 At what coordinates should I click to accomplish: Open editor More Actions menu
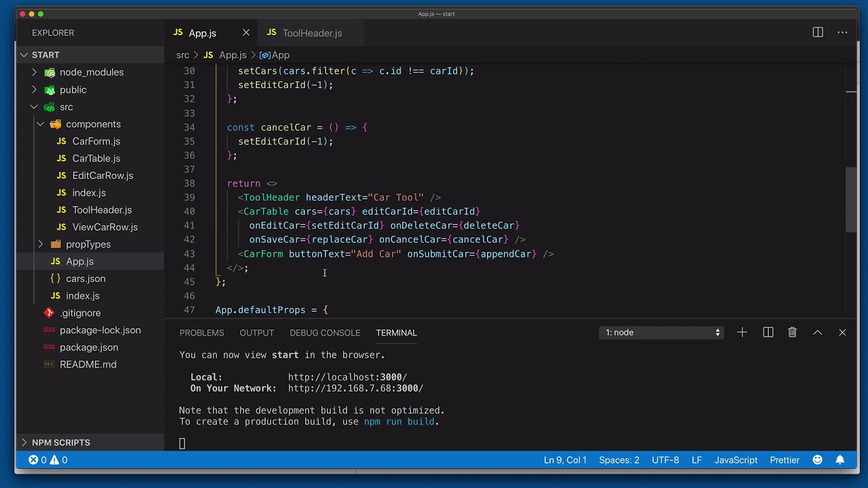(x=842, y=33)
